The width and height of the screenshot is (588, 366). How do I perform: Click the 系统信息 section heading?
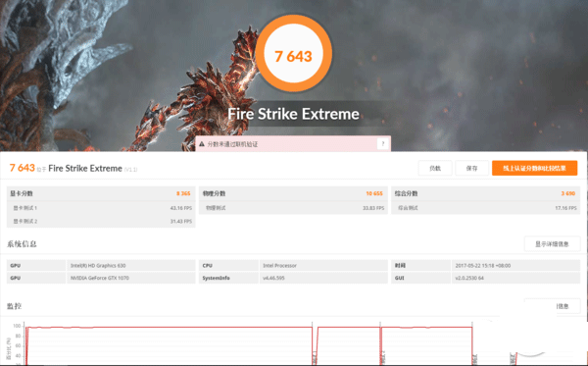22,244
